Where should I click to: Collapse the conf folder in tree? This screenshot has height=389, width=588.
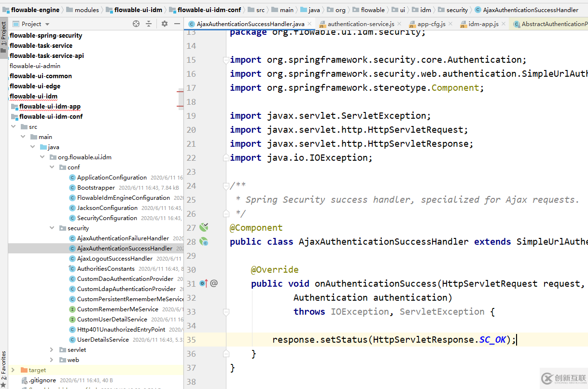pyautogui.click(x=52, y=167)
